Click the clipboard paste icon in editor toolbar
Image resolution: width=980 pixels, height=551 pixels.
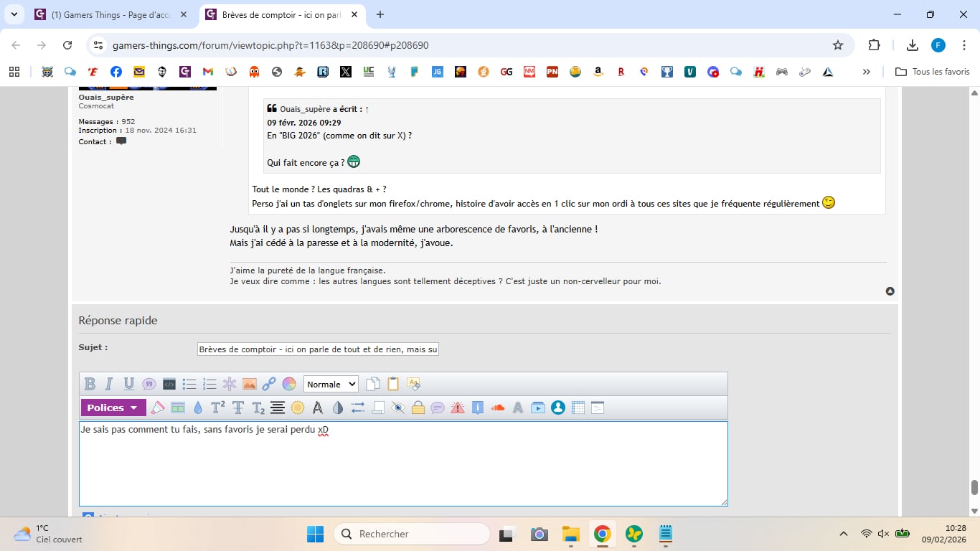[393, 384]
